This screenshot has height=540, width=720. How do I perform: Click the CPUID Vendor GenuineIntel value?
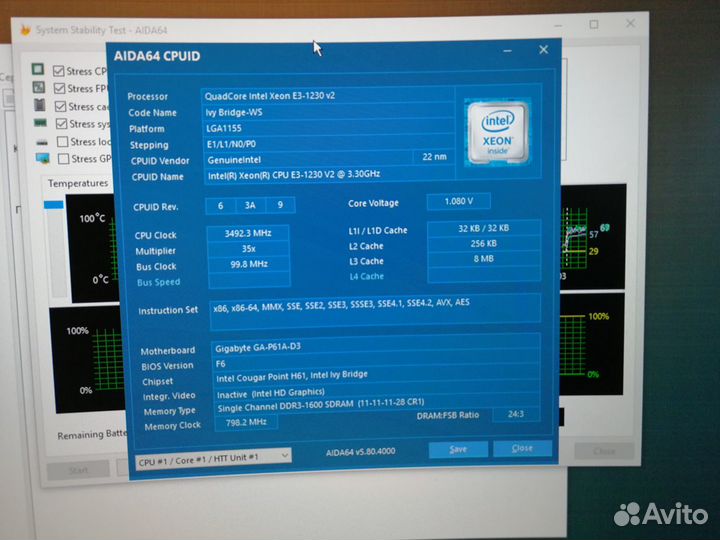click(308, 159)
